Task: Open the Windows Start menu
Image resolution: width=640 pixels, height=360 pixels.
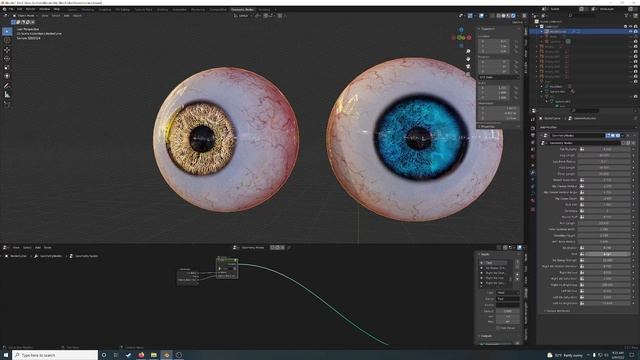Action: (x=6, y=355)
